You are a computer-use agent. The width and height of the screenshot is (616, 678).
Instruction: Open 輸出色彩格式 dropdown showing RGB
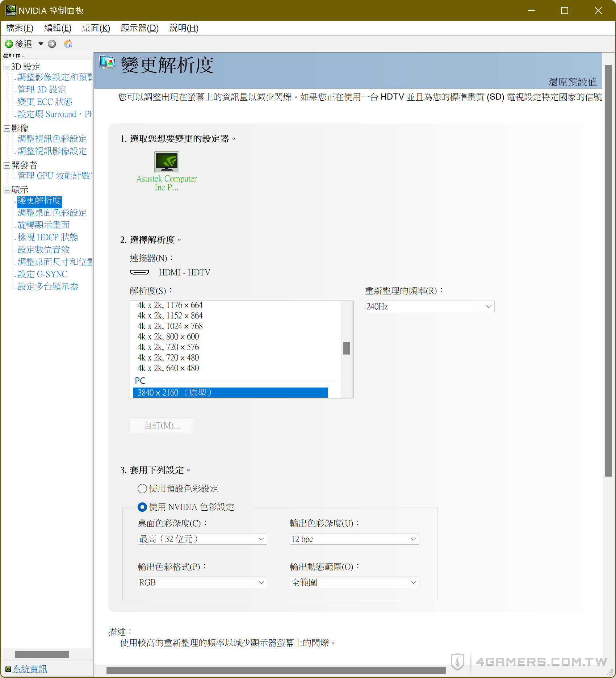click(x=202, y=582)
